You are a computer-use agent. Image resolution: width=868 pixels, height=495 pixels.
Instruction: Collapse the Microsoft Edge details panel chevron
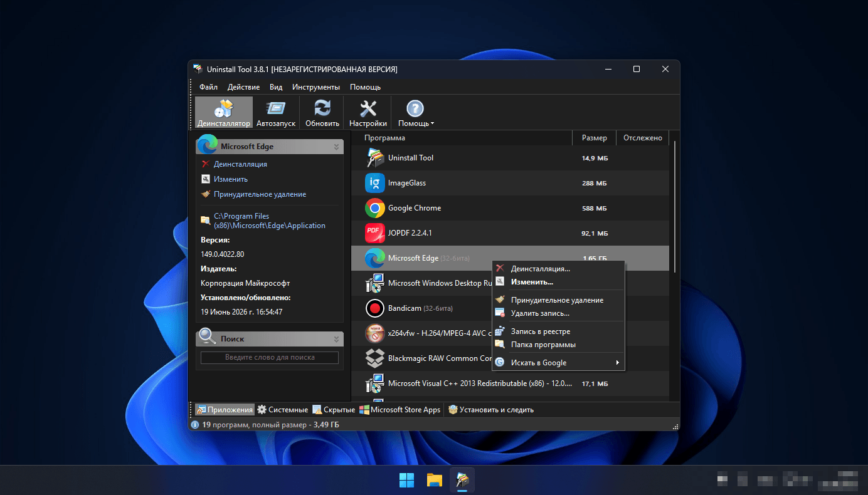(337, 147)
